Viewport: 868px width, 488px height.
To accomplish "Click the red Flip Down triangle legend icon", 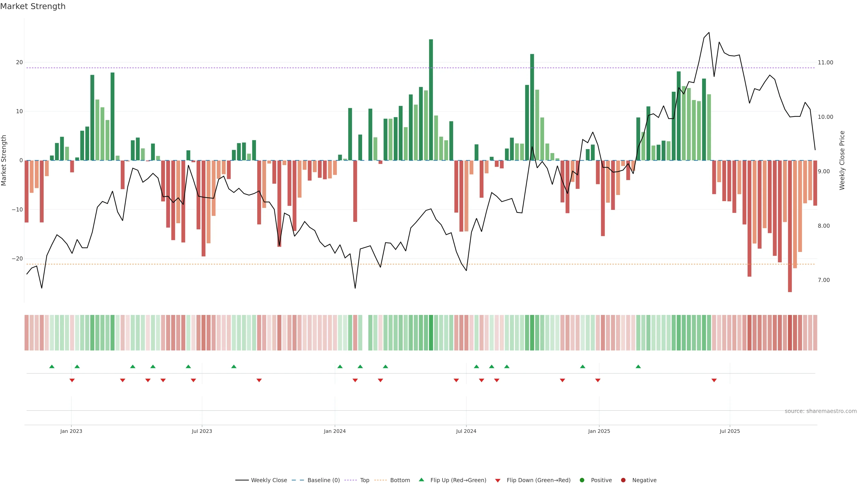I will point(498,480).
